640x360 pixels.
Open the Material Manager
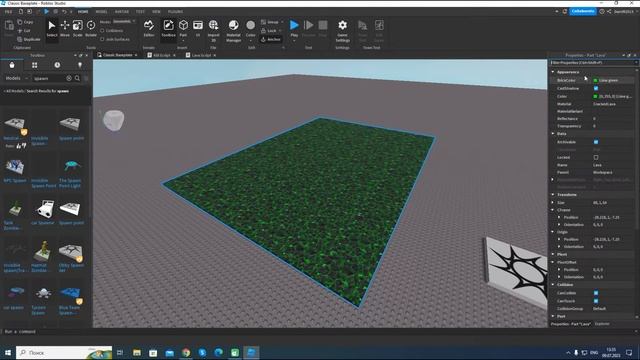(x=233, y=31)
